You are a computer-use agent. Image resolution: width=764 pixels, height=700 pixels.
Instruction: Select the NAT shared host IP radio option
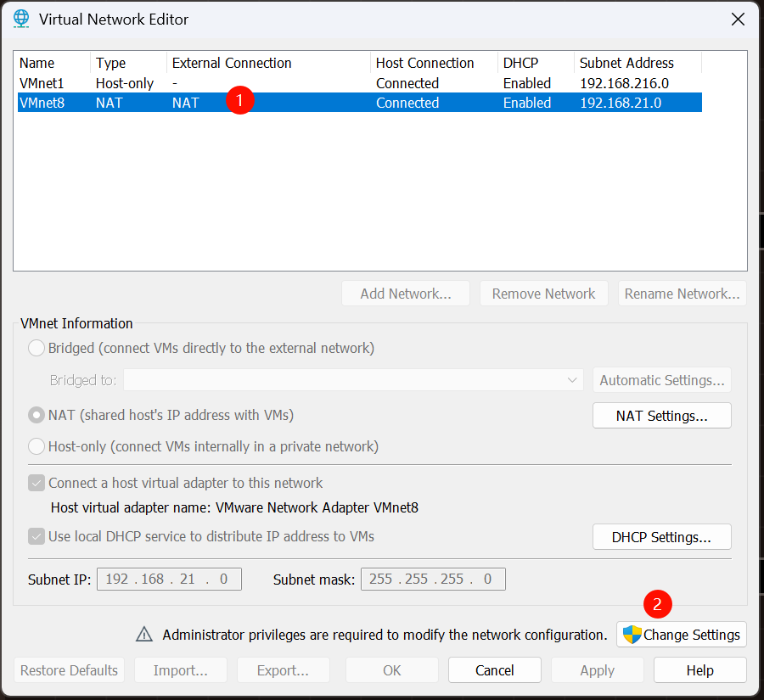pos(37,415)
